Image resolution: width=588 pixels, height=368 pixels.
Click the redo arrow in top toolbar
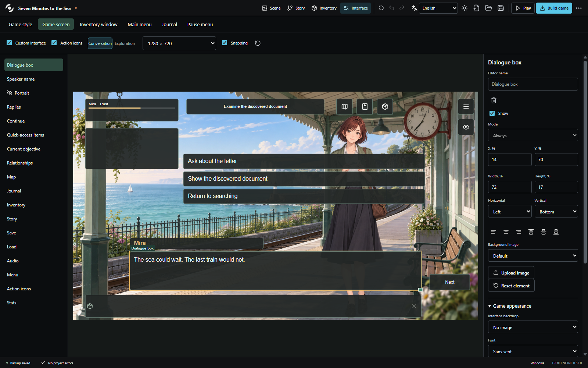pos(402,8)
